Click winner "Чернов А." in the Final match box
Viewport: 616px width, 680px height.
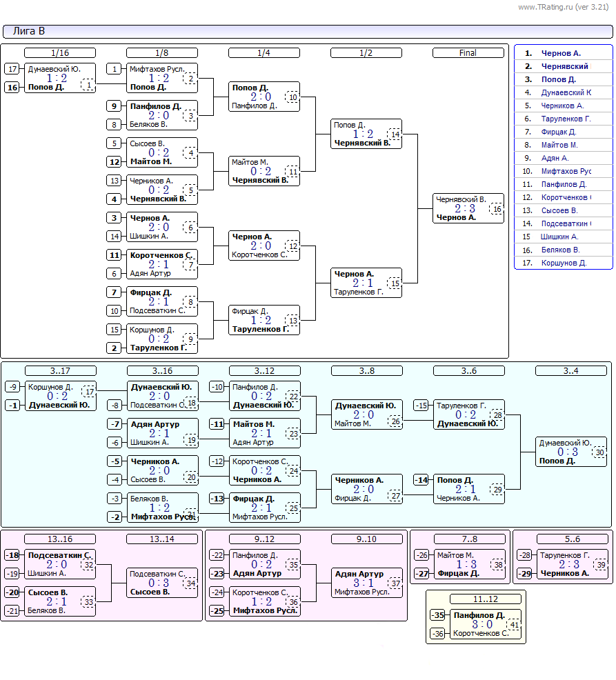tap(456, 218)
